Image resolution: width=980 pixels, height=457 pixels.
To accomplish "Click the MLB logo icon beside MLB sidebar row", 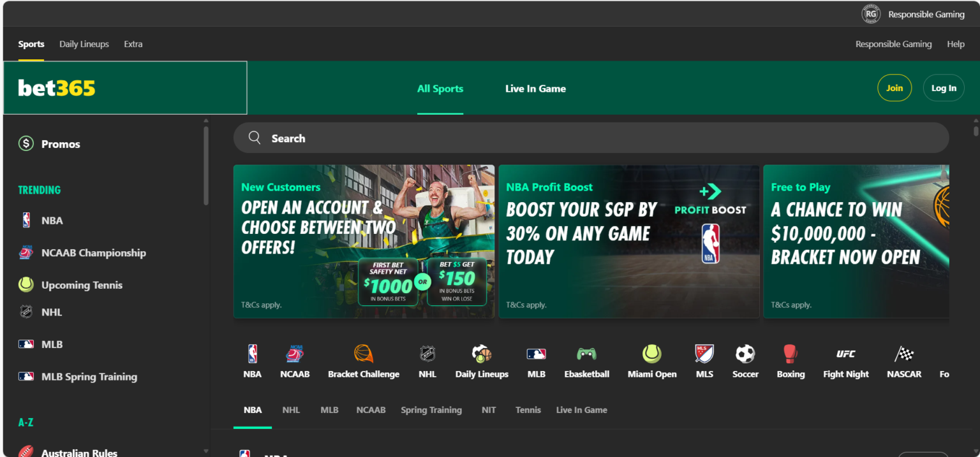I will [26, 344].
